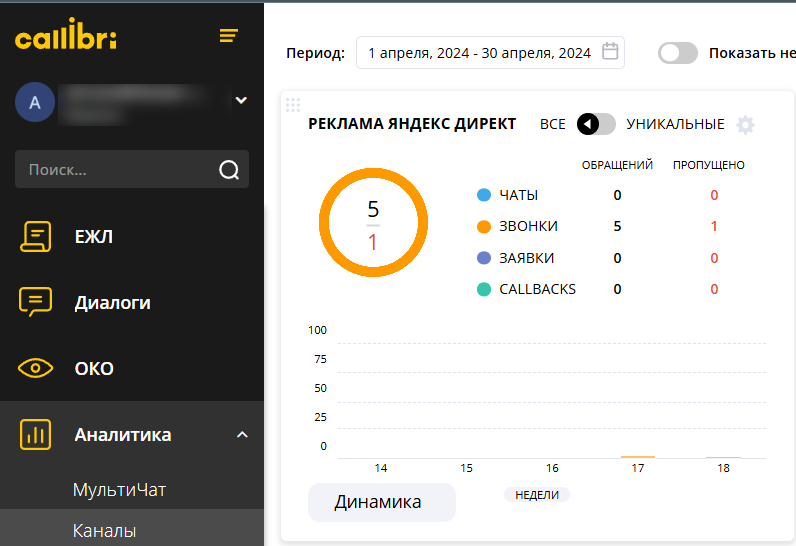Click the week 17 bar in chart
This screenshot has width=796, height=546.
638,457
